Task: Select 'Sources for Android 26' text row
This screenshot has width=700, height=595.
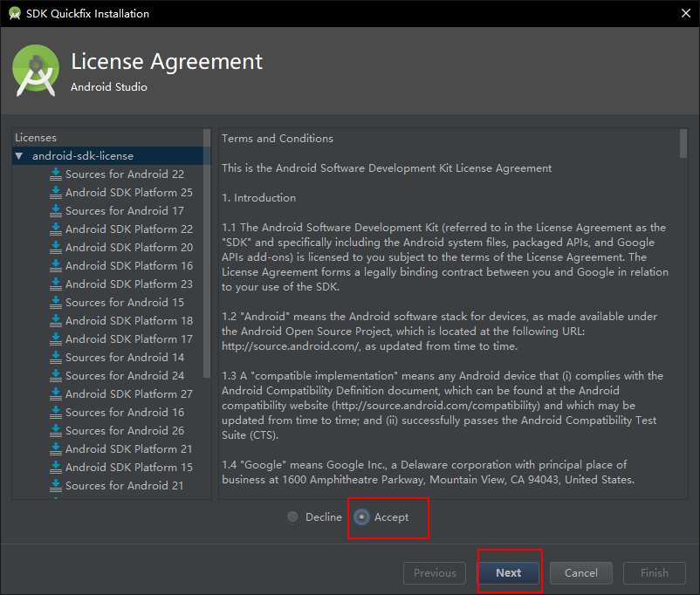Action: click(125, 430)
